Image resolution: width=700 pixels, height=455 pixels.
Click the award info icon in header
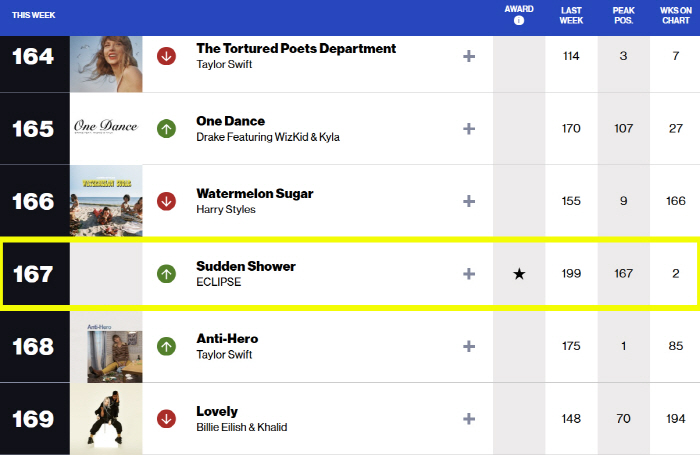519,21
